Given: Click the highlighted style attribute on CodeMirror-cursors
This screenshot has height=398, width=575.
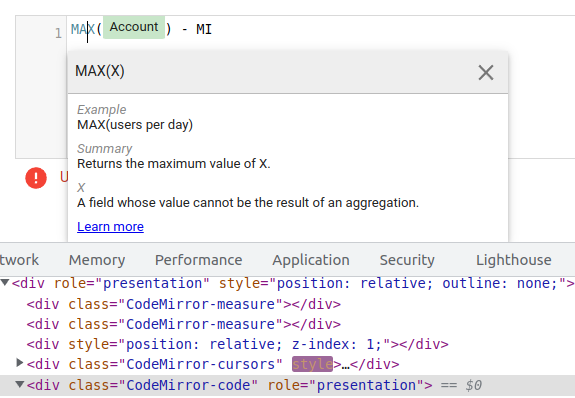Looking at the screenshot, I should click(312, 364).
